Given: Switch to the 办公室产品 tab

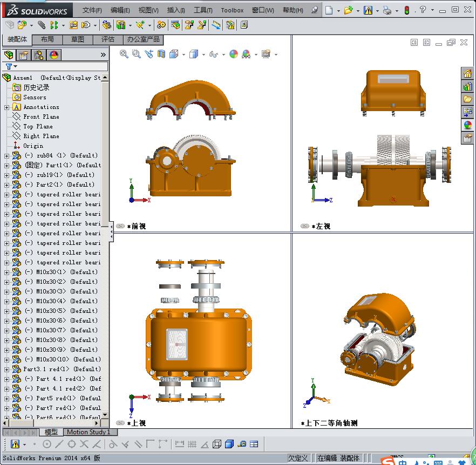Looking at the screenshot, I should (x=144, y=39).
